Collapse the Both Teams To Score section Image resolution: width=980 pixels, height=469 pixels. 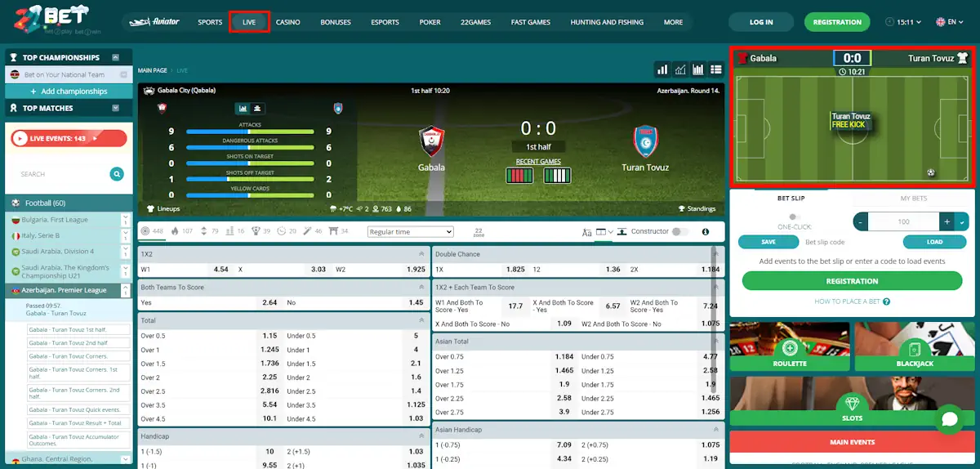[421, 288]
